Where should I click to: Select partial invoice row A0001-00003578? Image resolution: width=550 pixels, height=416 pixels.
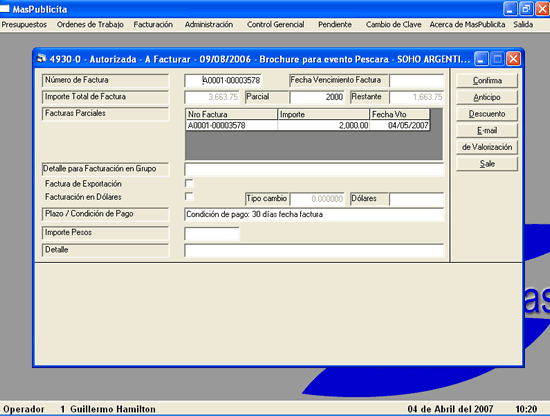point(308,125)
